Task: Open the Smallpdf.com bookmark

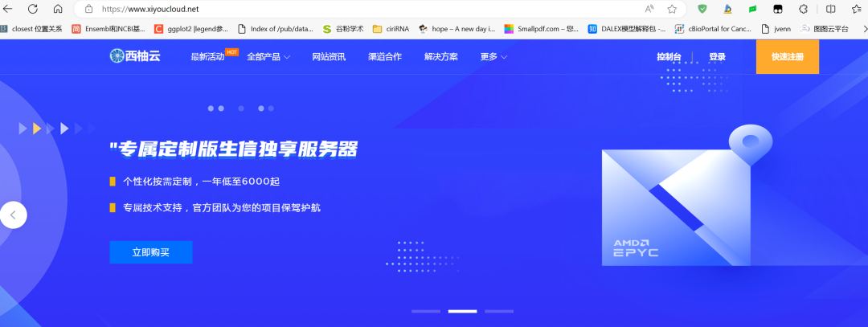Action: click(542, 29)
